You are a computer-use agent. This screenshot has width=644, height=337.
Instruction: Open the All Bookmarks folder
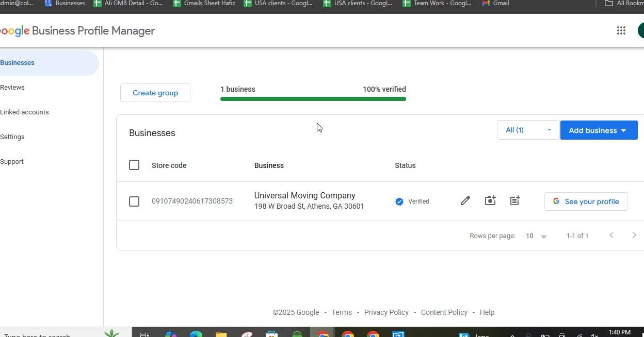(x=624, y=3)
